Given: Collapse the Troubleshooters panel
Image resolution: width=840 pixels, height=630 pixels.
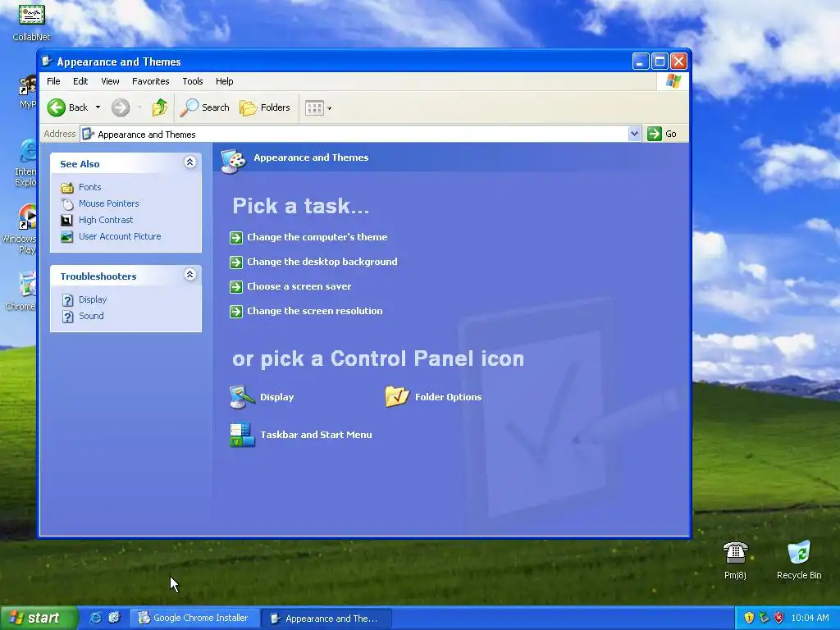Looking at the screenshot, I should (x=189, y=275).
